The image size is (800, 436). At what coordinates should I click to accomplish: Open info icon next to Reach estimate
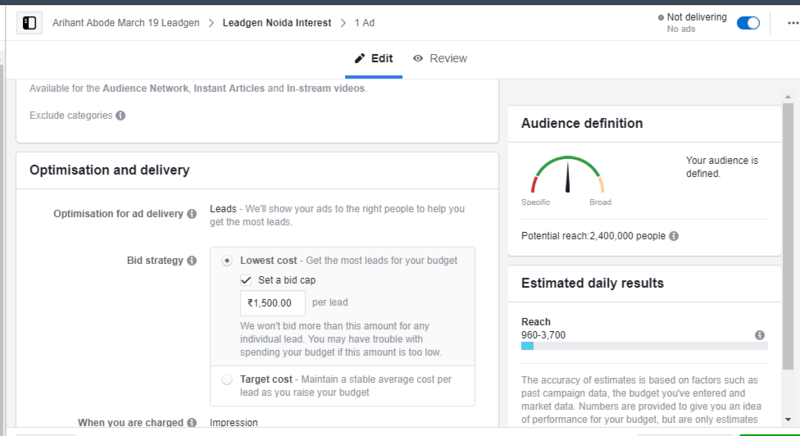(x=760, y=335)
